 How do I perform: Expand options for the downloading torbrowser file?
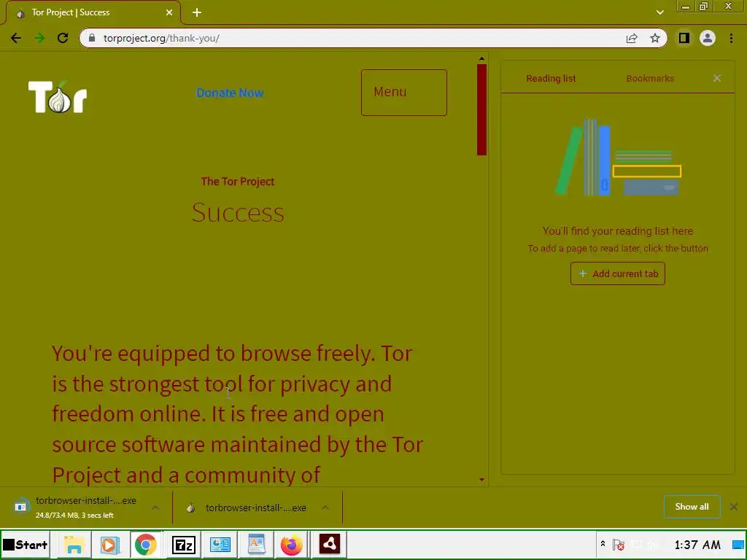[155, 507]
